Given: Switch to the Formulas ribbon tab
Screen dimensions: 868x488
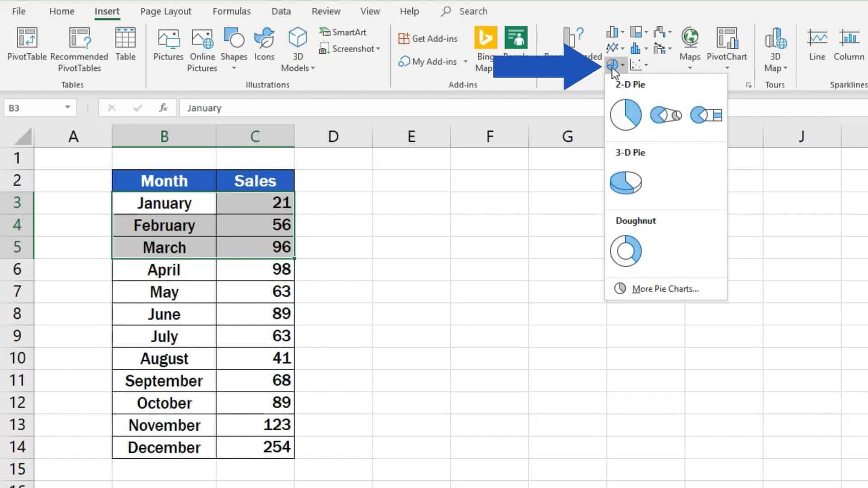Looking at the screenshot, I should 231,11.
